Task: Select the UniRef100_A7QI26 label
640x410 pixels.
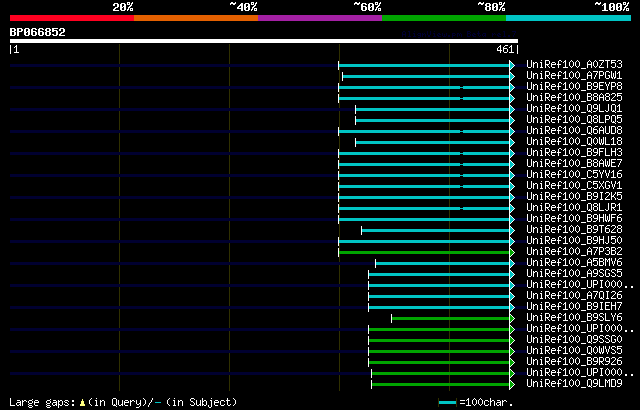Action: coord(574,296)
